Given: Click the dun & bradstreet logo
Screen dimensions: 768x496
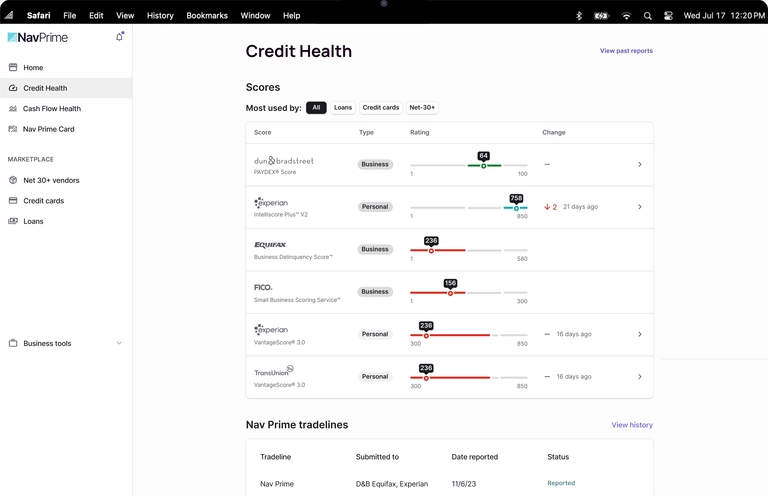Looking at the screenshot, I should pyautogui.click(x=284, y=160).
